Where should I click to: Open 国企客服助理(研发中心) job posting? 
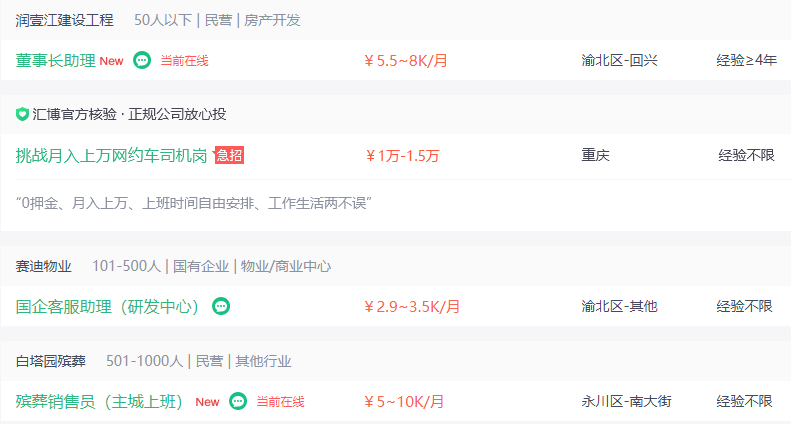tap(107, 306)
